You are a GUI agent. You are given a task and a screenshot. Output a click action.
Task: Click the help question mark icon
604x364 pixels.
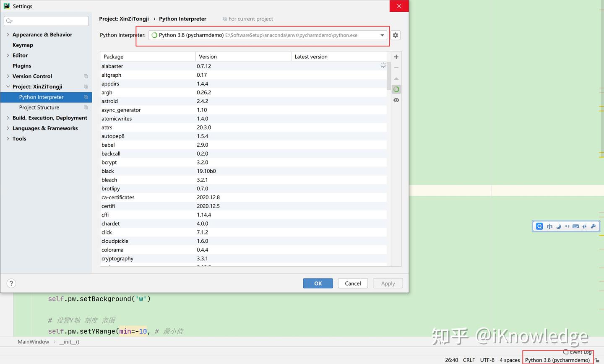click(x=11, y=283)
